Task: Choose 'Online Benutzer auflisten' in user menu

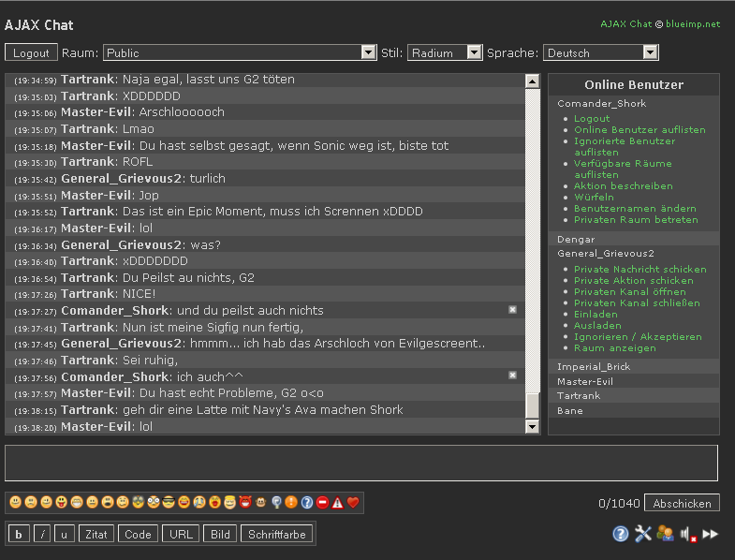Action: [x=639, y=129]
